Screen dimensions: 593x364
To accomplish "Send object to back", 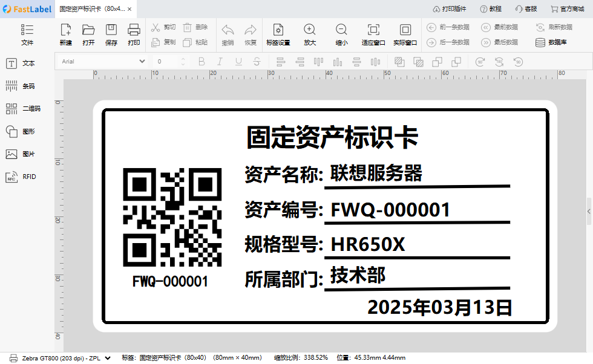I will pos(418,62).
